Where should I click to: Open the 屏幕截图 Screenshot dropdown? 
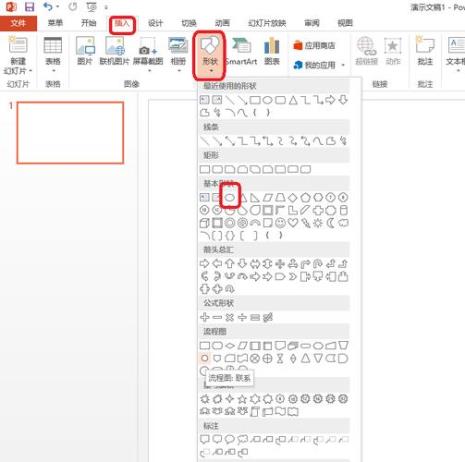tap(148, 54)
